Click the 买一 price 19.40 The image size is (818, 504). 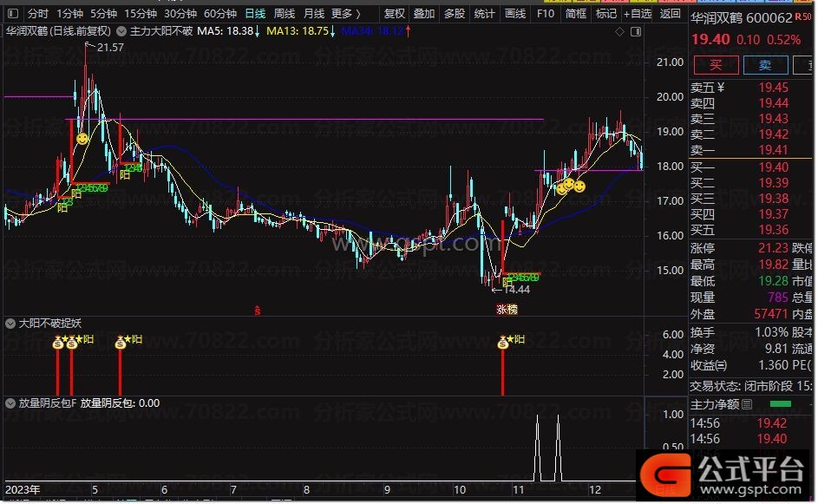pos(773,167)
